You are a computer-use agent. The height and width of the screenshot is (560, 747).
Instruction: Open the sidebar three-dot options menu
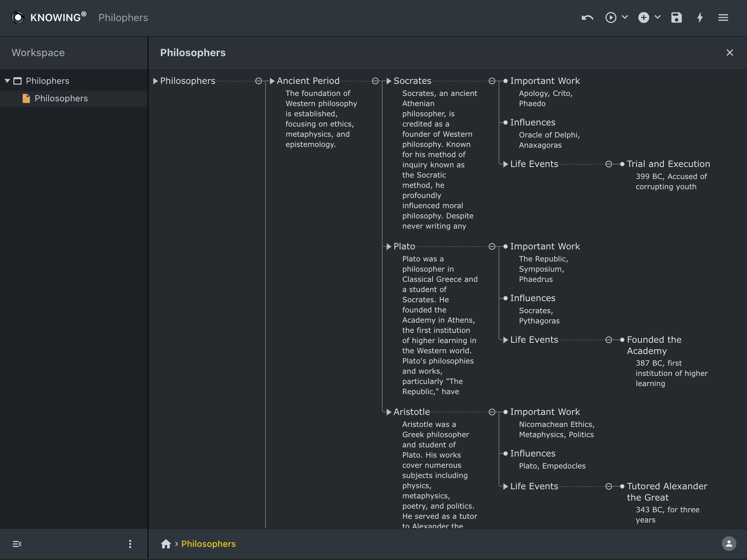coord(130,544)
